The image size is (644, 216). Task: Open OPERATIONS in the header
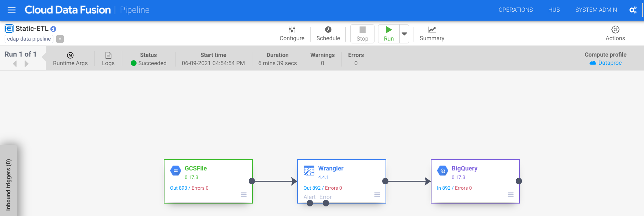click(515, 10)
